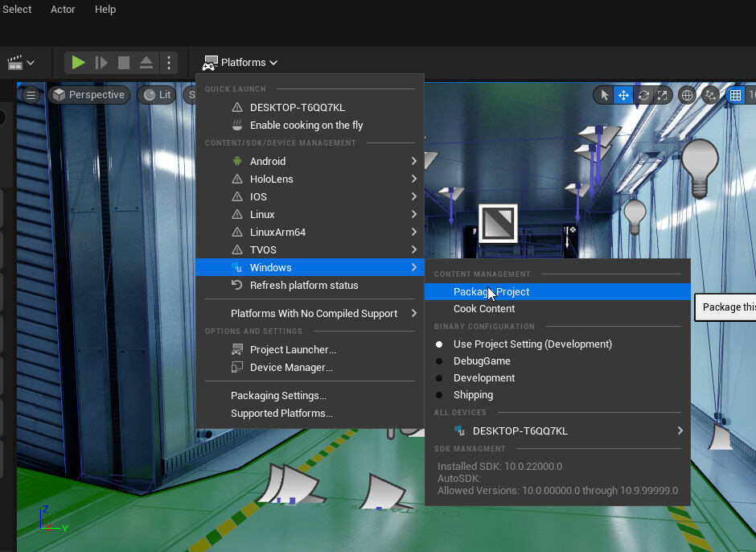This screenshot has width=756, height=552.
Task: Open the Platforms dropdown
Action: 240,63
